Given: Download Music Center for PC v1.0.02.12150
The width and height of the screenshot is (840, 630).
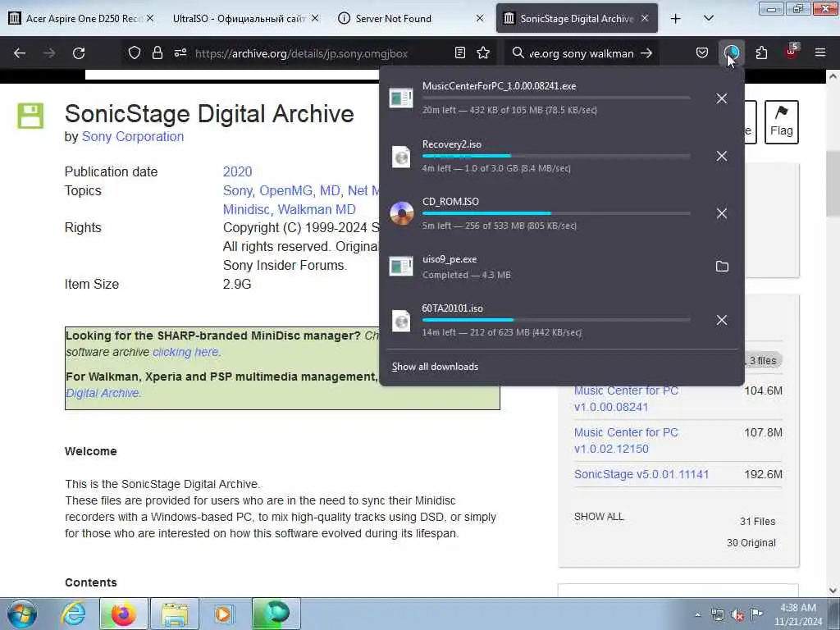Looking at the screenshot, I should (x=626, y=441).
